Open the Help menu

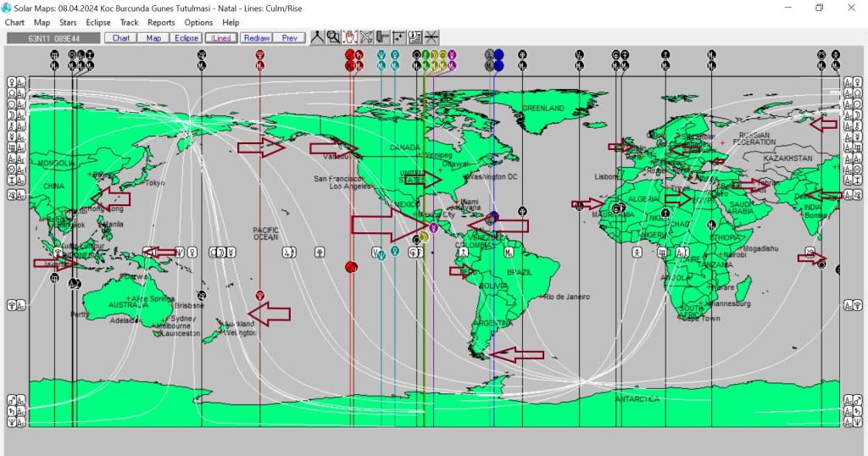coord(231,23)
